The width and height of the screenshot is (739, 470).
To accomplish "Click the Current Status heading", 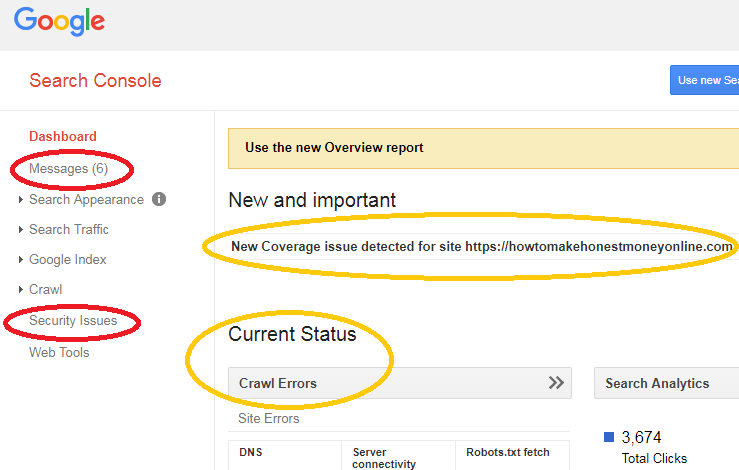I will (292, 334).
